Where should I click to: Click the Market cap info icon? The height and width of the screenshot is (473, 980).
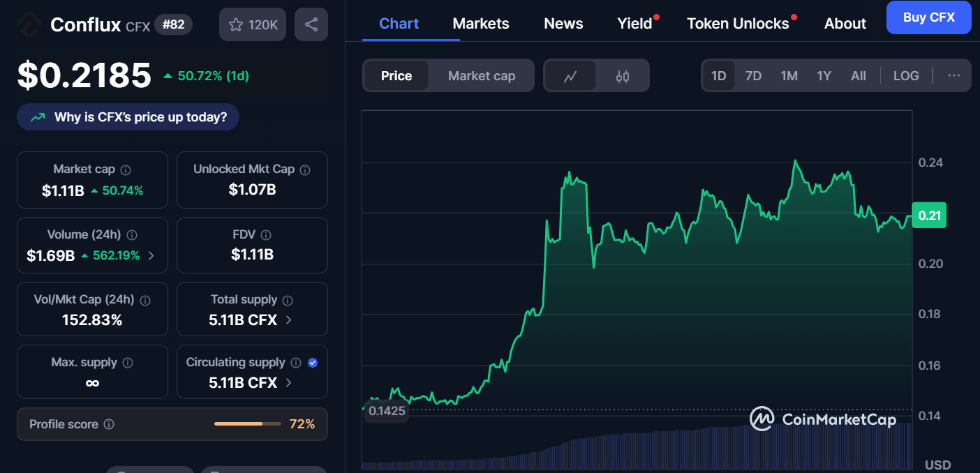(126, 170)
